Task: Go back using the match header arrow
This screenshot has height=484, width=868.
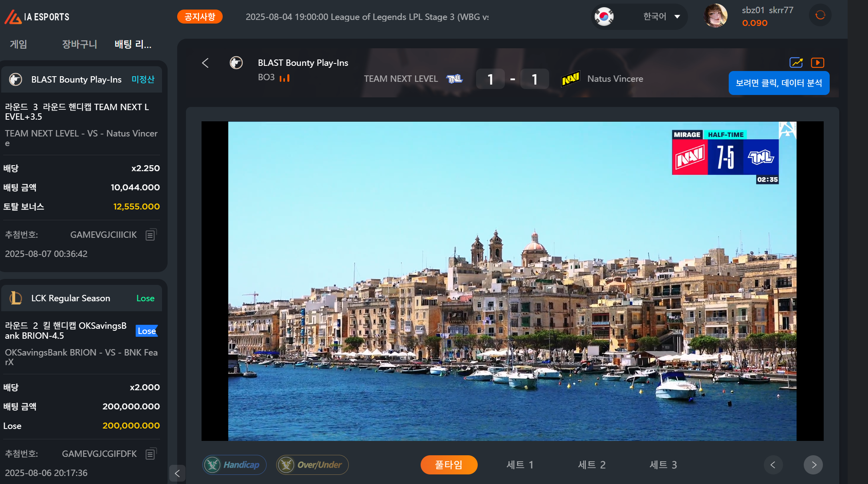Action: pyautogui.click(x=206, y=63)
